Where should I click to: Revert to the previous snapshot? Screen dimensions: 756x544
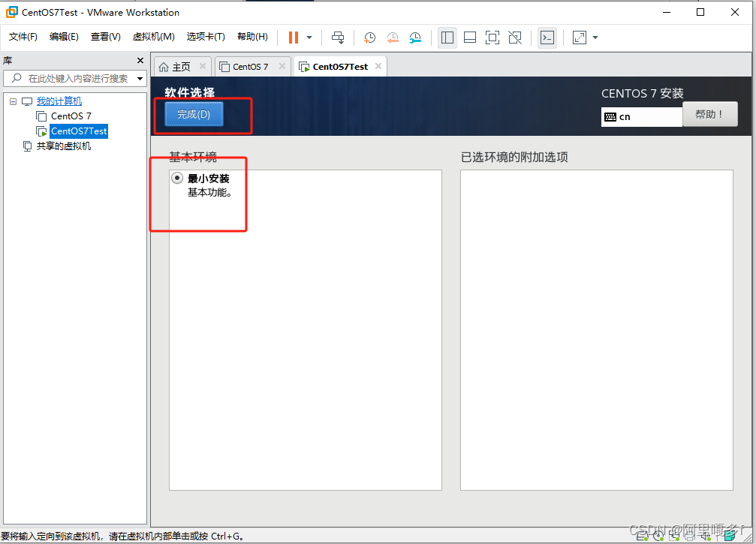[x=392, y=38]
